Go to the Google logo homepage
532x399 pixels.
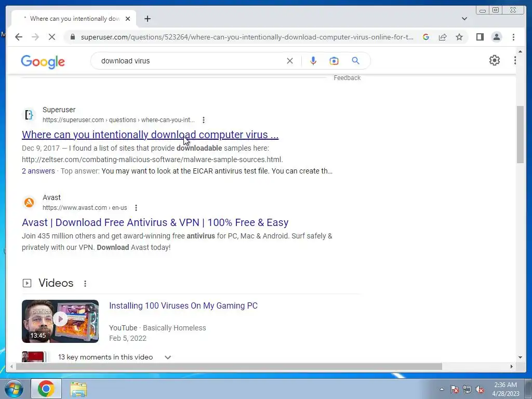pyautogui.click(x=43, y=62)
